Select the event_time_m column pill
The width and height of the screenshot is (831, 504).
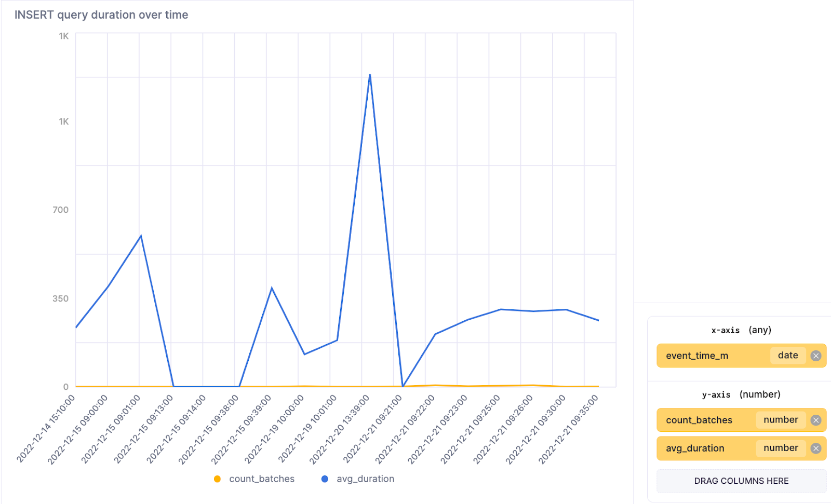tap(697, 356)
